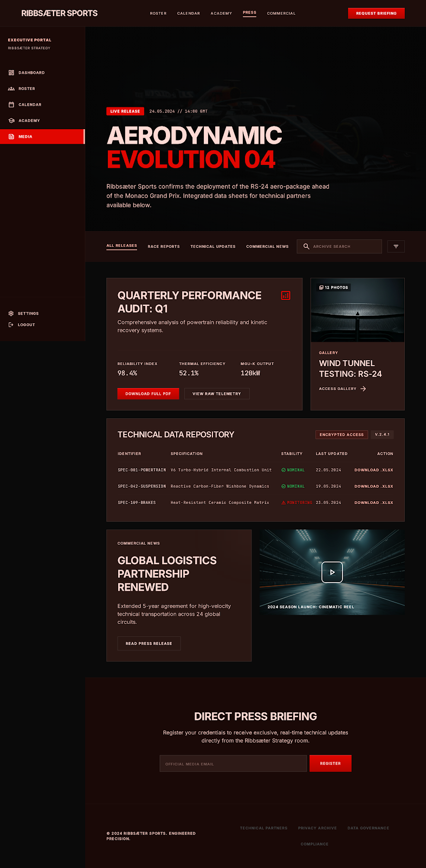Click the Wind Tunnel Testing: RS-24 title

[350, 368]
